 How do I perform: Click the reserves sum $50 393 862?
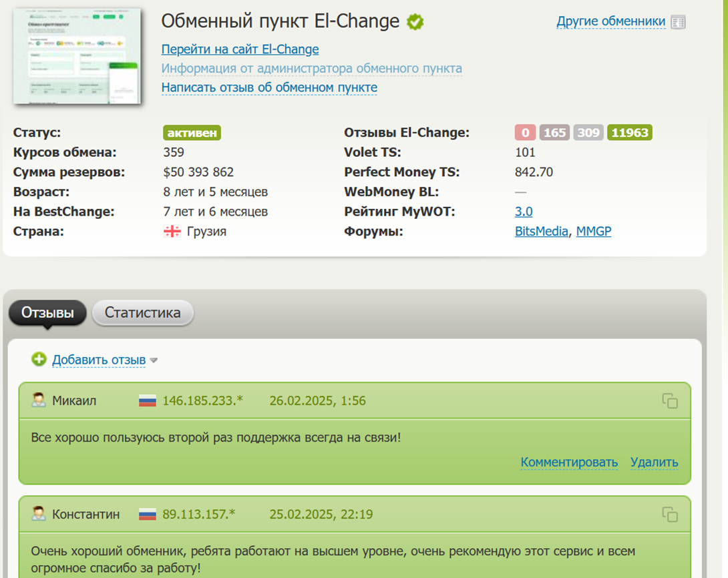199,172
